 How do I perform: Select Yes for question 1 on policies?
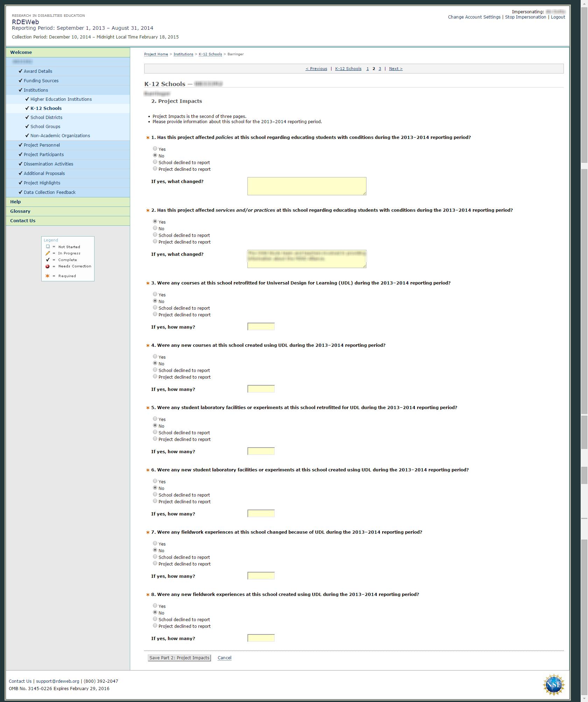point(155,149)
